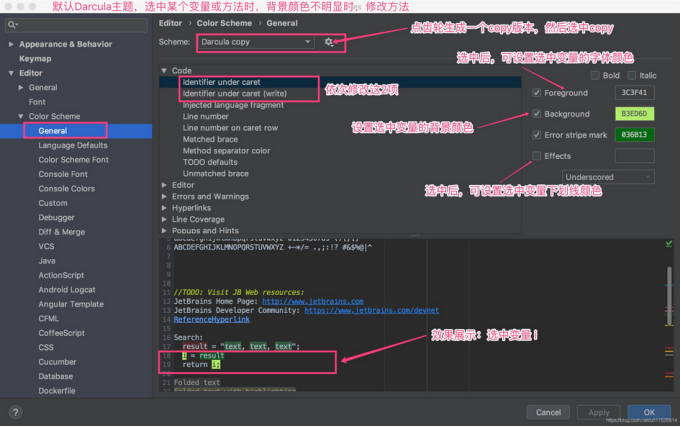Click the ReferenceHyperlink in the preview

click(212, 320)
